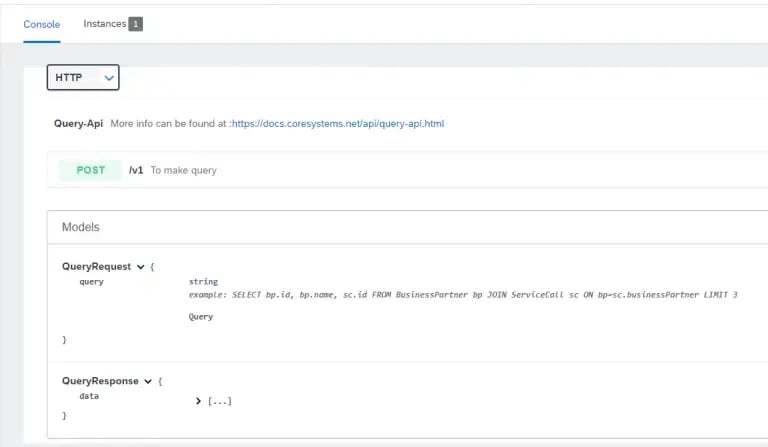Click the 'To make query' description
The width and height of the screenshot is (768, 447).
pyautogui.click(x=184, y=170)
